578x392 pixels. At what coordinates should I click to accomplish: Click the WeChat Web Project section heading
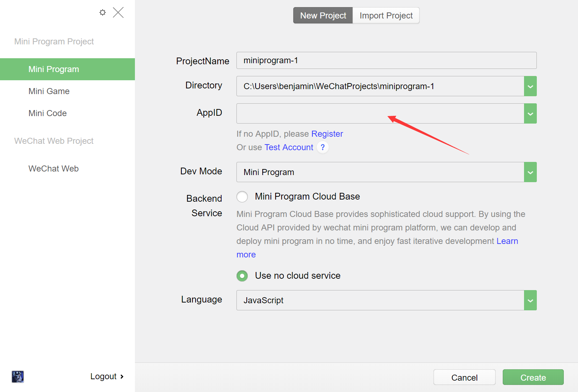point(54,141)
